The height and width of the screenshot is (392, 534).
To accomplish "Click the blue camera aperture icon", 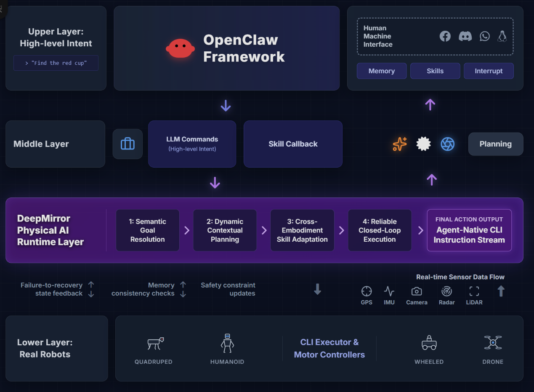I will pyautogui.click(x=447, y=144).
